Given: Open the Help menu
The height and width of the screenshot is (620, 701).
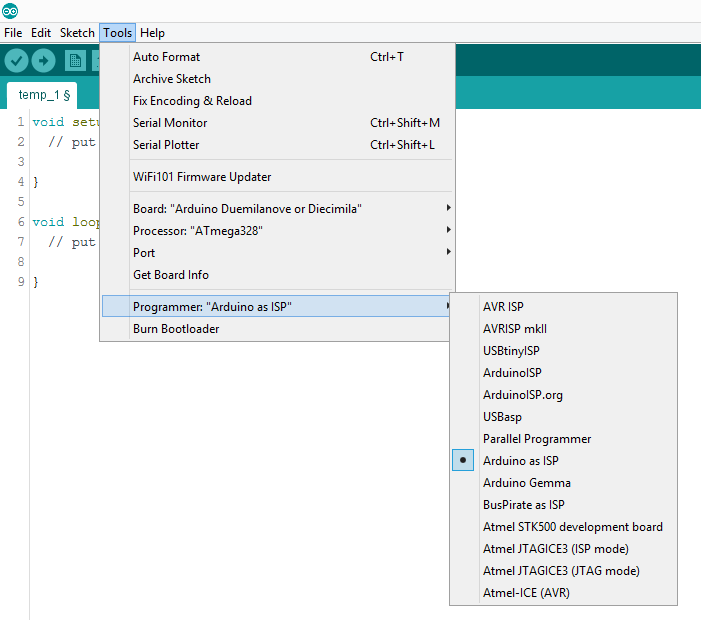Looking at the screenshot, I should click(x=152, y=33).
